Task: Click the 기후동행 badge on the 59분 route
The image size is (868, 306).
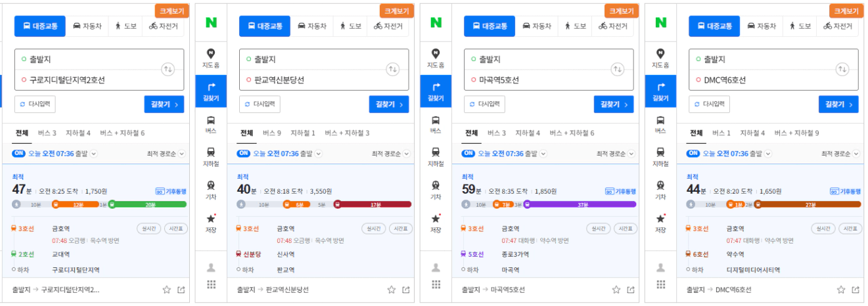Action: click(620, 191)
